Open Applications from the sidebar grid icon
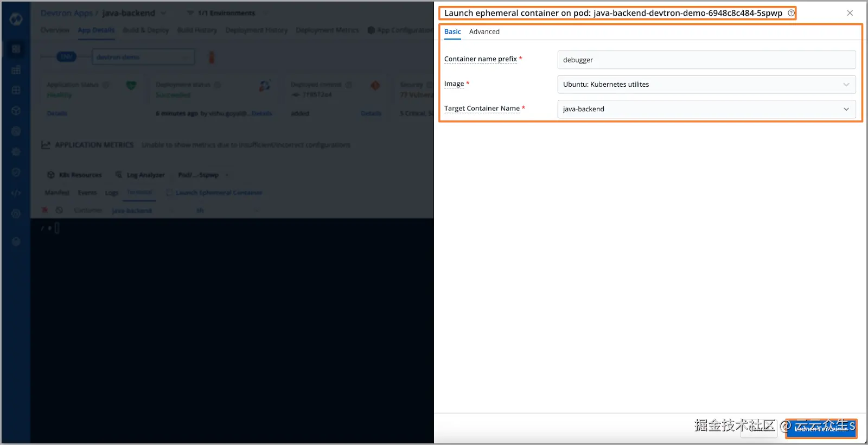 pyautogui.click(x=16, y=49)
